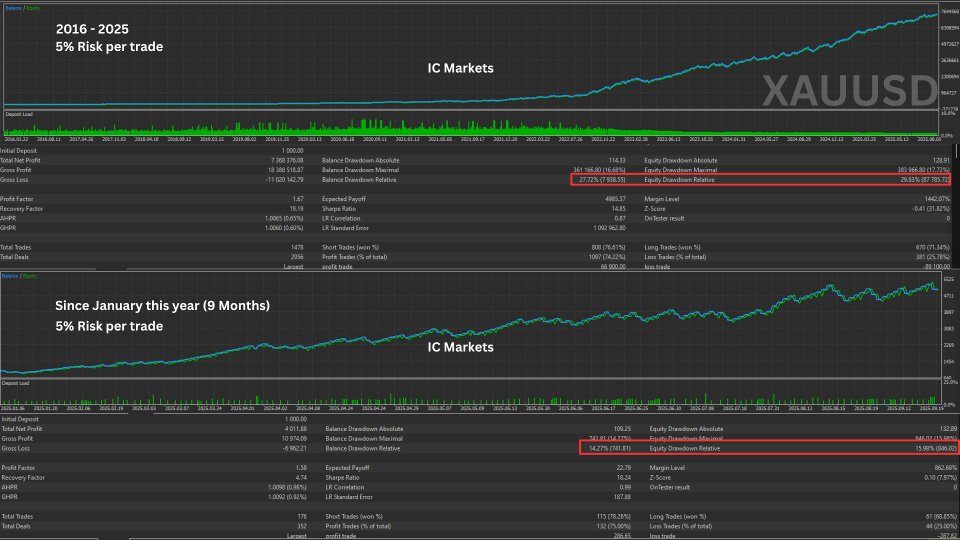Viewport: 960px width, 540px height.
Task: Select the Gross Profit value 18 388 518.87
Action: [286, 170]
